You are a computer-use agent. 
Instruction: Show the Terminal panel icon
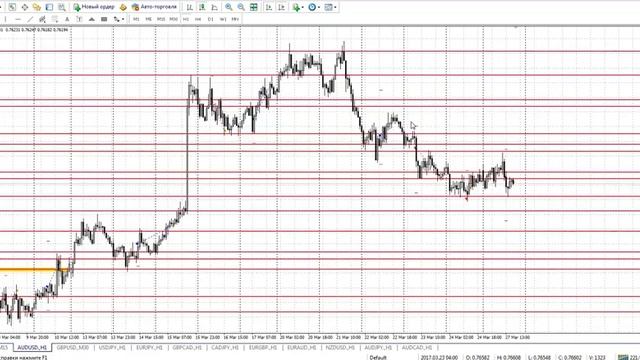pyautogui.click(x=49, y=7)
